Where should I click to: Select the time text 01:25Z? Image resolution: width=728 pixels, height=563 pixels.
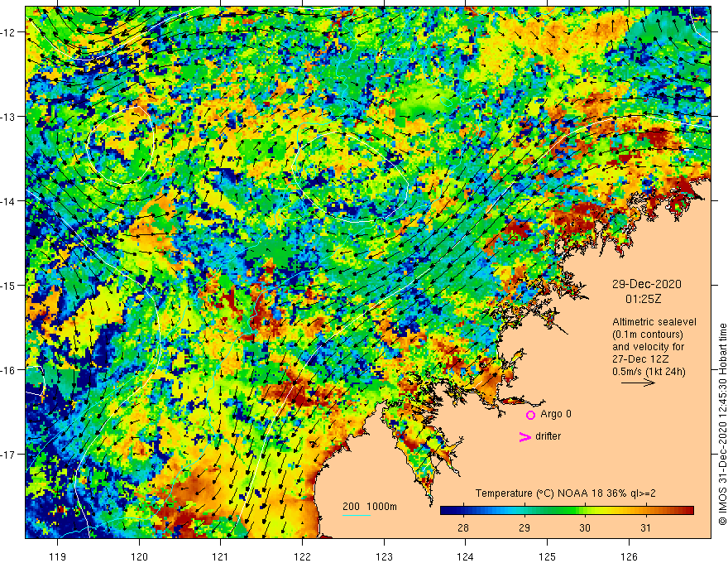coord(643,299)
